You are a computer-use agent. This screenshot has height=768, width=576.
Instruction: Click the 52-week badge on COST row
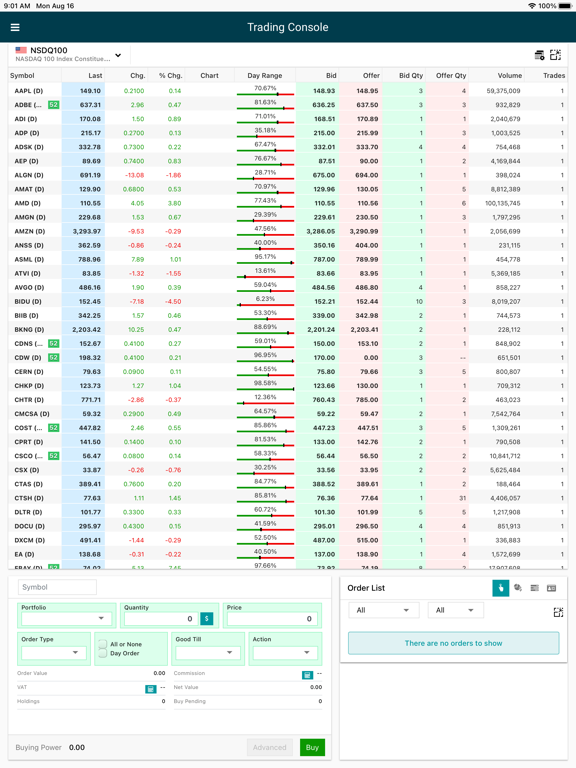click(x=53, y=428)
